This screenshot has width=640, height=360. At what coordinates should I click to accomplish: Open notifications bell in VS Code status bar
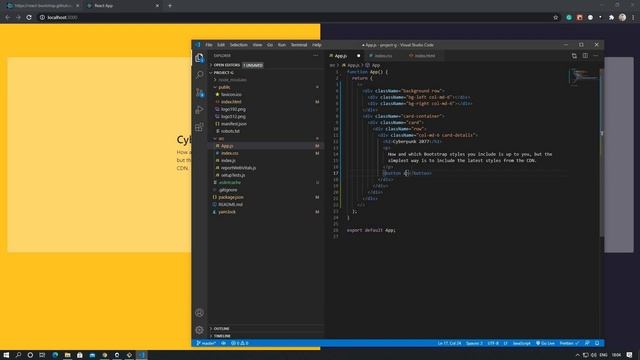(x=597, y=343)
